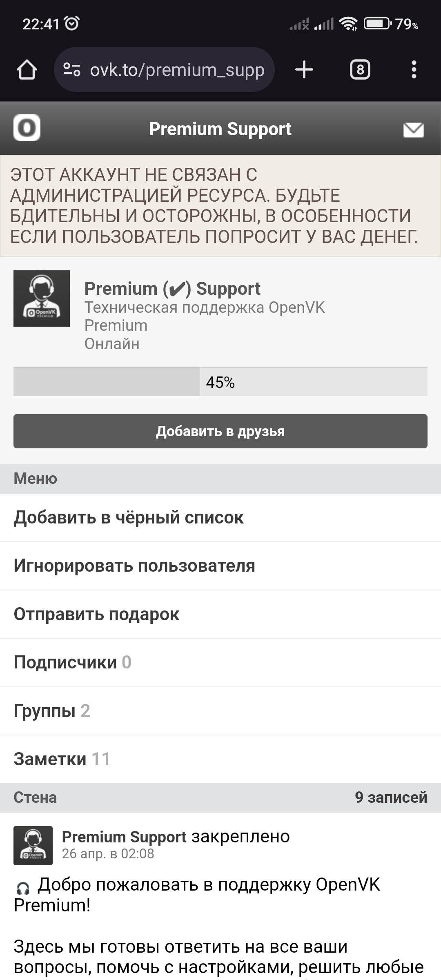Open the 9 записей wall link

(391, 797)
